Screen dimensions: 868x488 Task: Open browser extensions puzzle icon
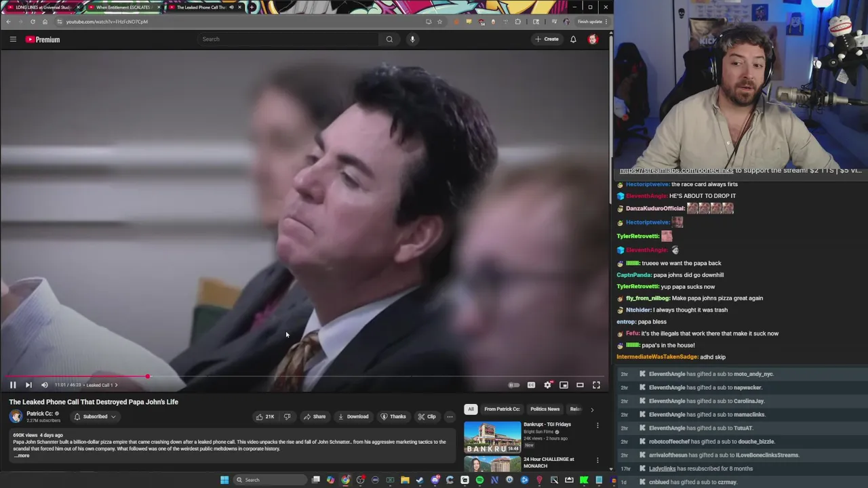click(x=518, y=22)
